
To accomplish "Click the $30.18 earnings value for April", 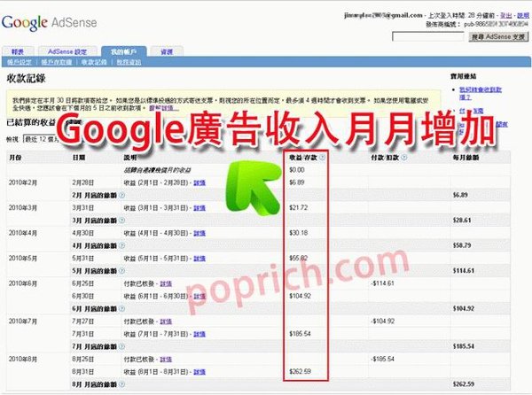I will (x=298, y=233).
